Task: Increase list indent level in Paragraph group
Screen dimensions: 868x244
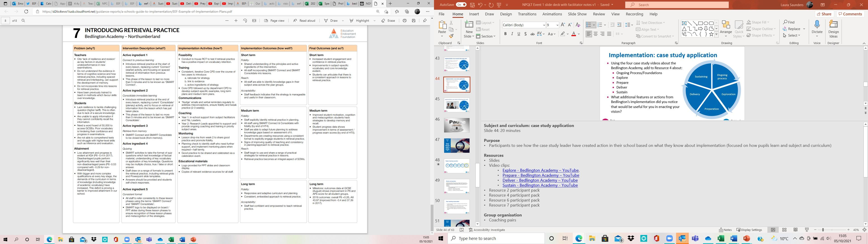Action: [619, 25]
